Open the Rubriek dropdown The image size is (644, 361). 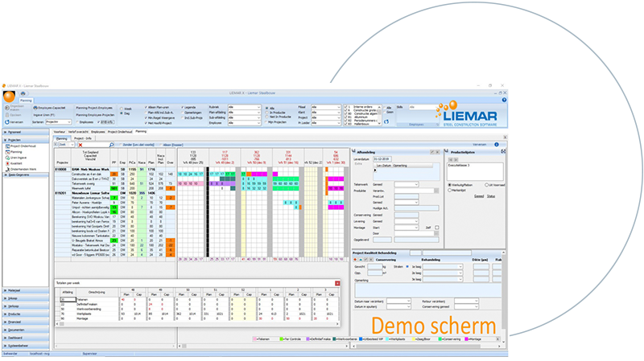click(x=245, y=107)
